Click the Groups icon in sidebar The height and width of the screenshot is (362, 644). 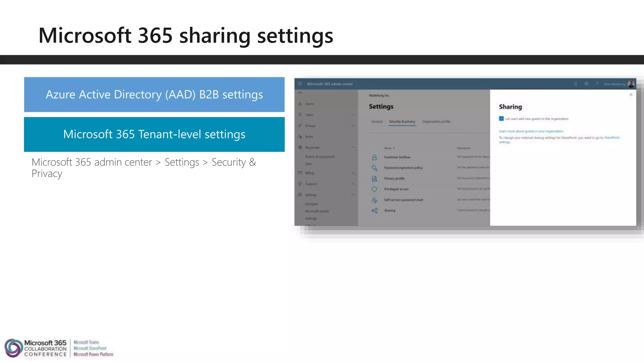pyautogui.click(x=300, y=125)
